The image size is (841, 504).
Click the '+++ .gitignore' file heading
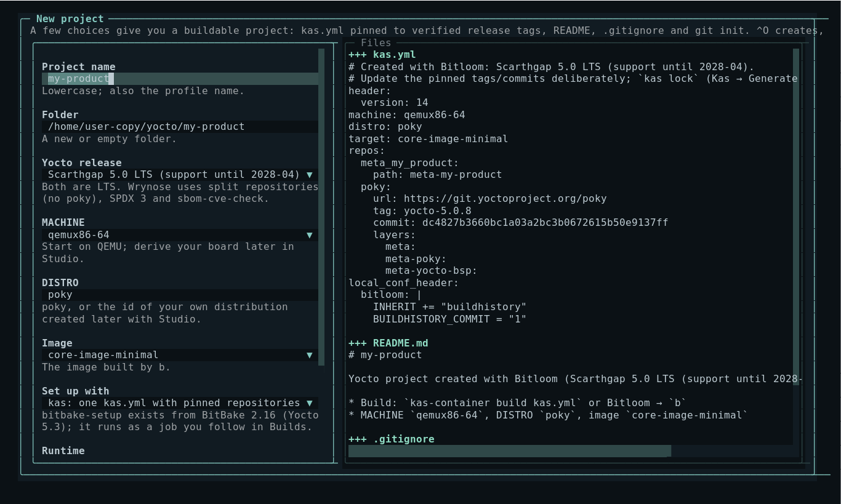click(x=392, y=439)
